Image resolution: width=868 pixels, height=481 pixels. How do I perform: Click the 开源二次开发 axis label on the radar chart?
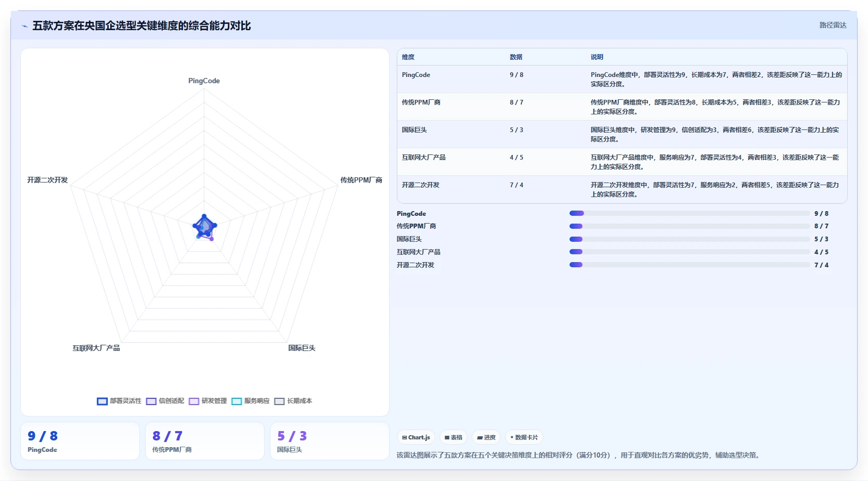pos(47,180)
